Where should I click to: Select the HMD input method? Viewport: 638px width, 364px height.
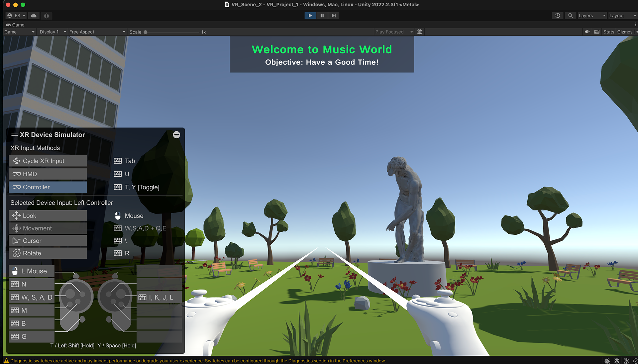pyautogui.click(x=48, y=174)
